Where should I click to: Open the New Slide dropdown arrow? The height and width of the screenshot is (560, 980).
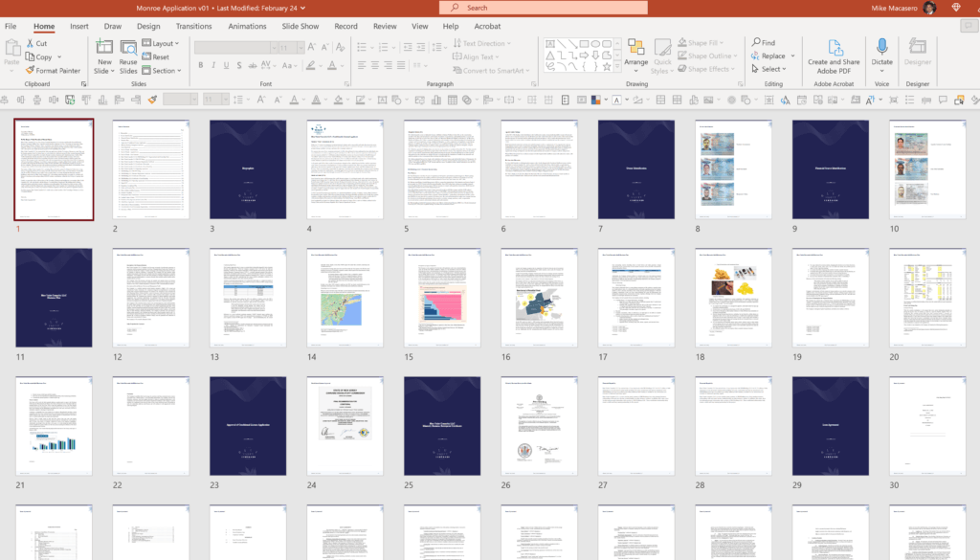113,71
